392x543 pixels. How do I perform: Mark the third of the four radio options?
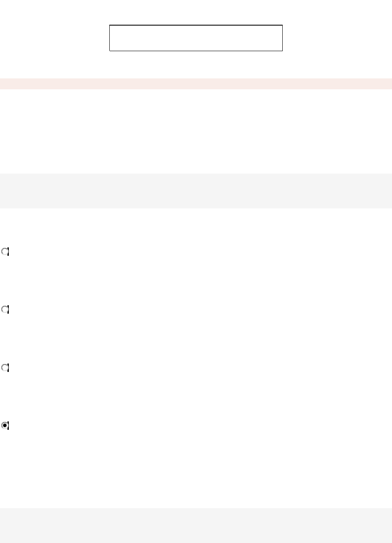(5, 367)
